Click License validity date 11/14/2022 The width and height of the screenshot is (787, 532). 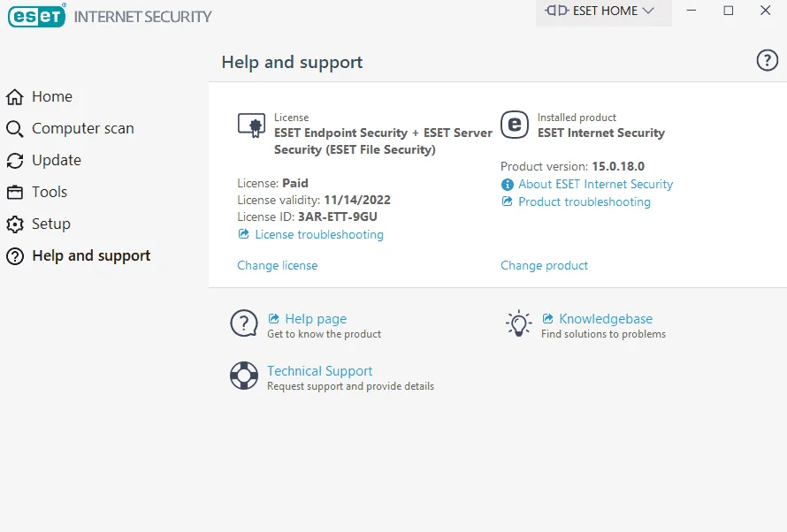357,200
